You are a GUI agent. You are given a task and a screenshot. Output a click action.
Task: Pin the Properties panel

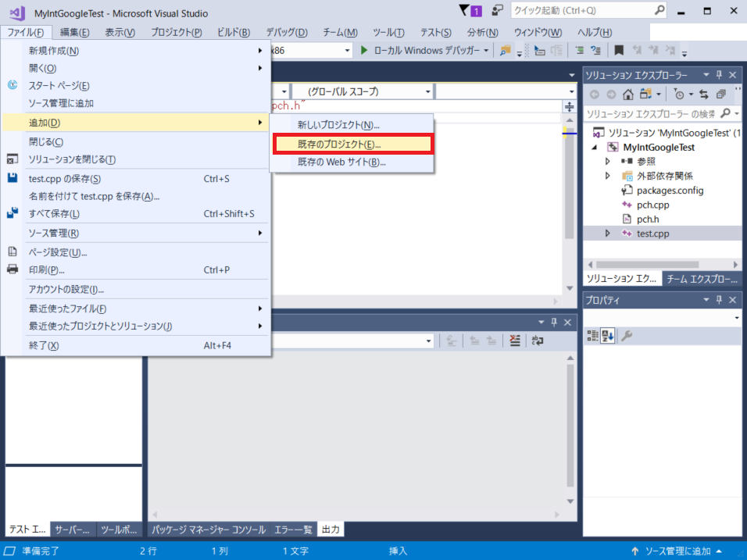click(x=720, y=299)
